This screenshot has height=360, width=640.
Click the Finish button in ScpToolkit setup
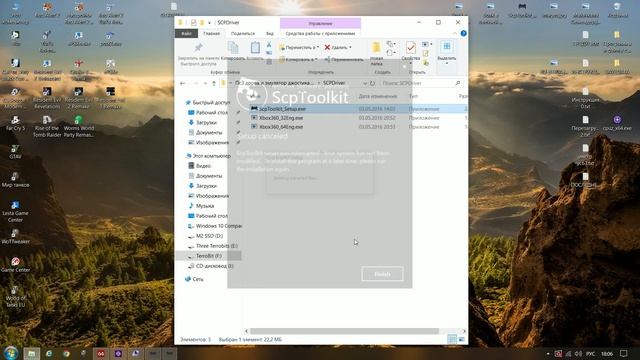pos(382,274)
